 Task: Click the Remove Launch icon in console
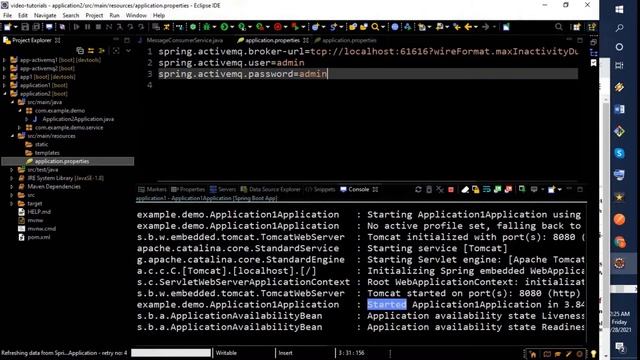click(440, 189)
